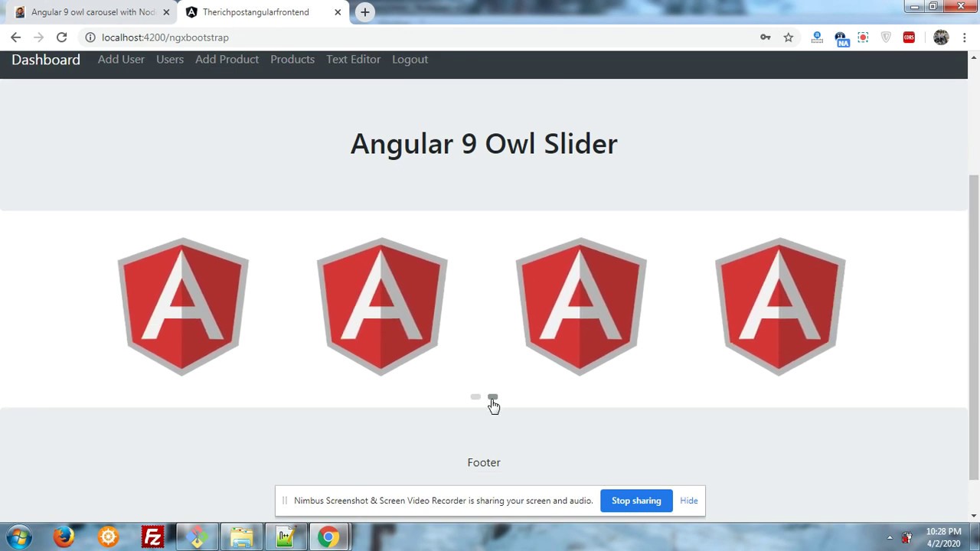Open the Chrome three-dot menu
Viewport: 980px width, 551px height.
(x=964, y=37)
